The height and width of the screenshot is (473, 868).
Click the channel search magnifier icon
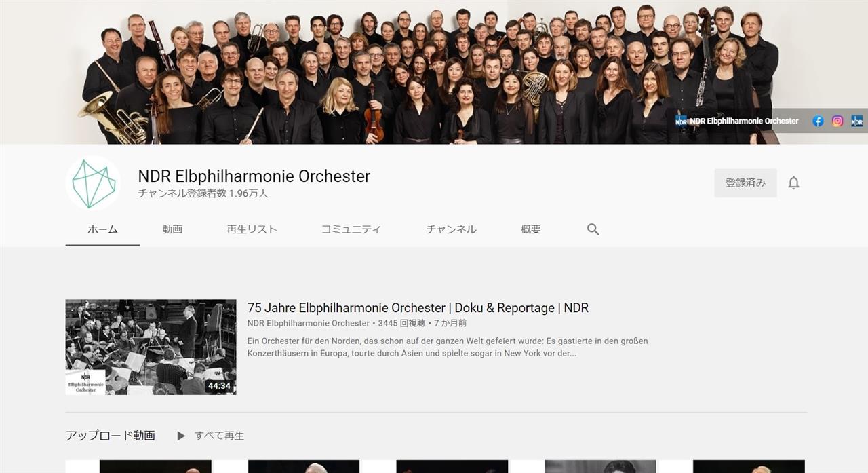click(x=593, y=229)
